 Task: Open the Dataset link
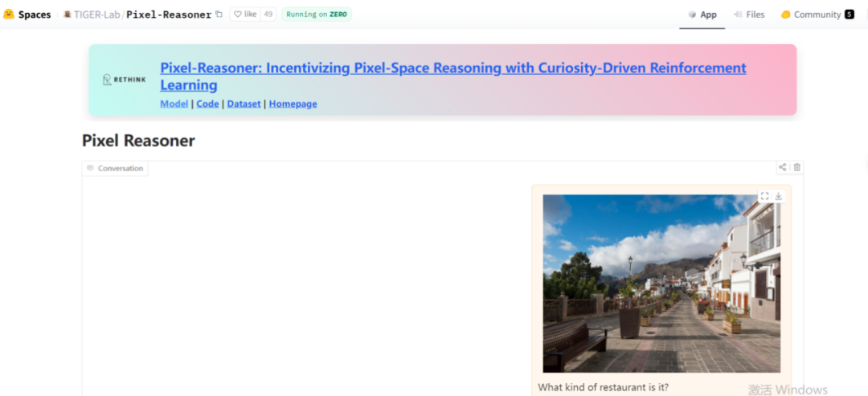tap(244, 104)
